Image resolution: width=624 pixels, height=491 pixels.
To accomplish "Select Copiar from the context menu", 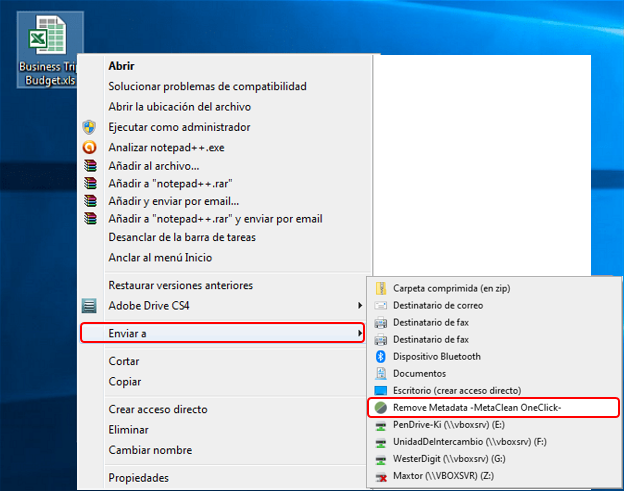I will [x=124, y=381].
